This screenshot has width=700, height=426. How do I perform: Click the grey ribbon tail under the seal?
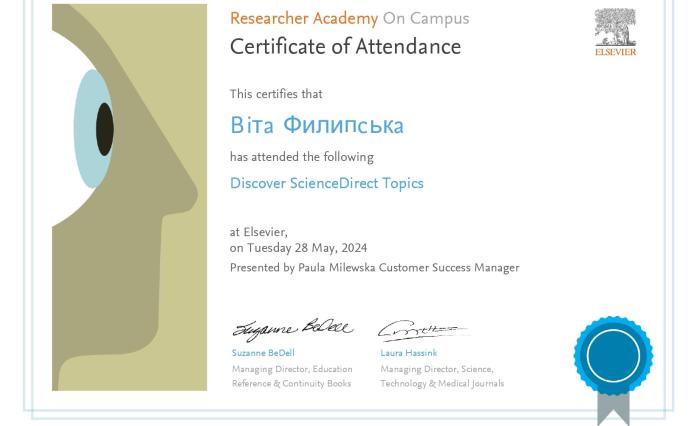click(x=613, y=408)
